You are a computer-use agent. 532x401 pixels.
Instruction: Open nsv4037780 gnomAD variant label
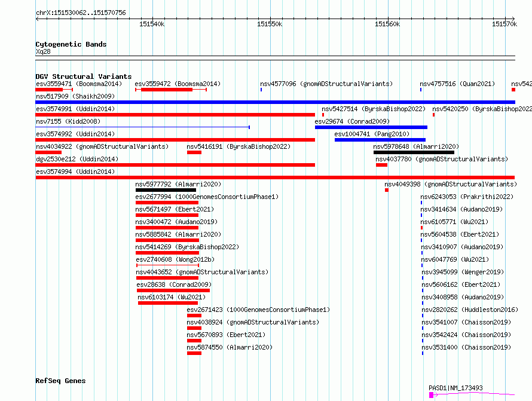click(442, 159)
